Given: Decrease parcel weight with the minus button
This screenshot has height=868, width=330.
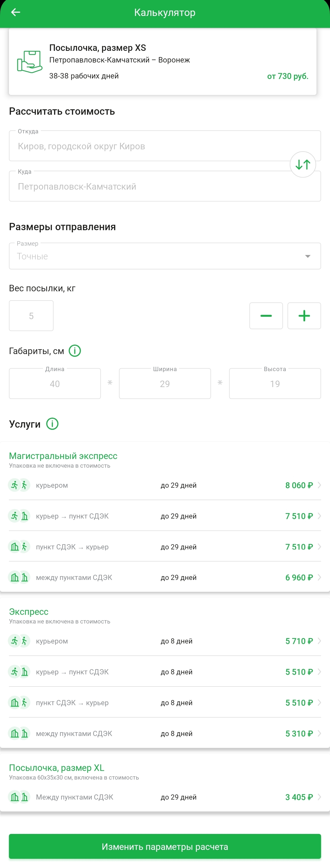Looking at the screenshot, I should (x=266, y=316).
